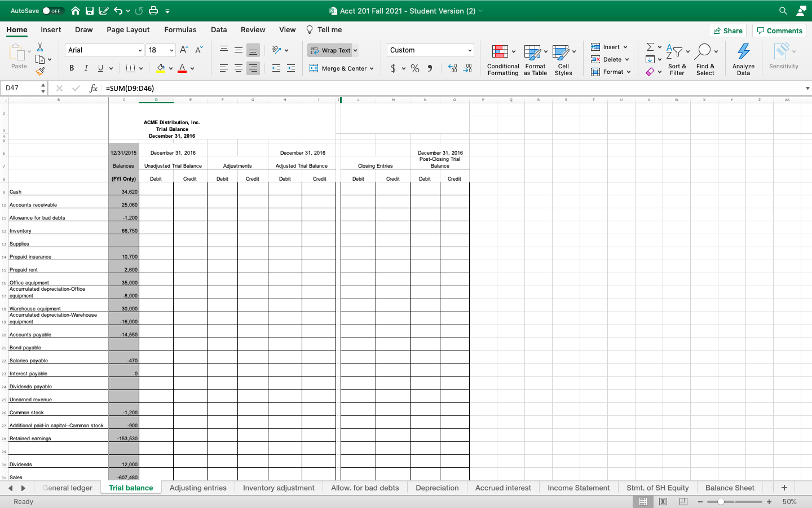Screen dimensions: 812x508
Task: Adjust the zoom slider handle
Action: (721, 501)
